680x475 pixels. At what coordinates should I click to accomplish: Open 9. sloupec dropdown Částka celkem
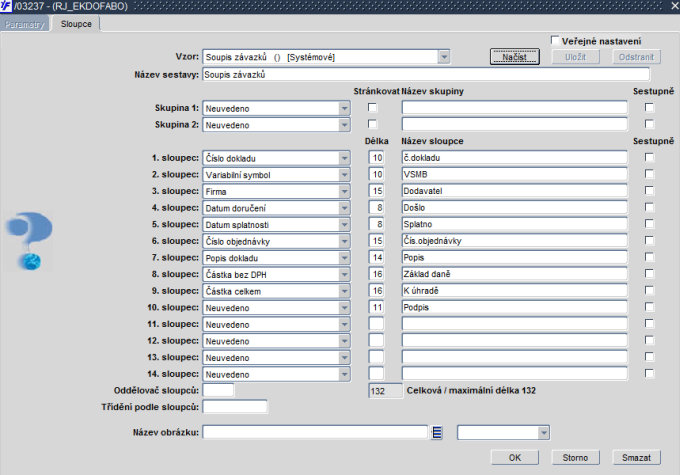click(x=344, y=291)
